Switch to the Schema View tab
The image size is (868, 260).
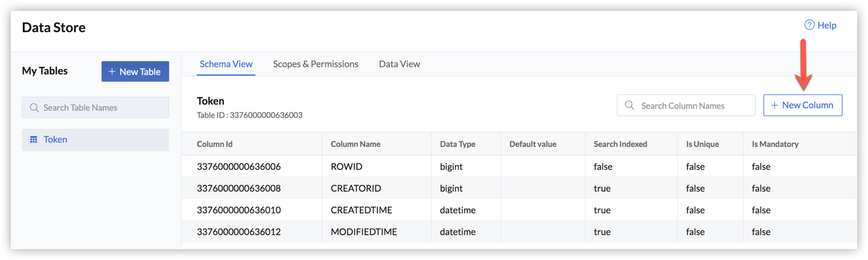click(226, 64)
